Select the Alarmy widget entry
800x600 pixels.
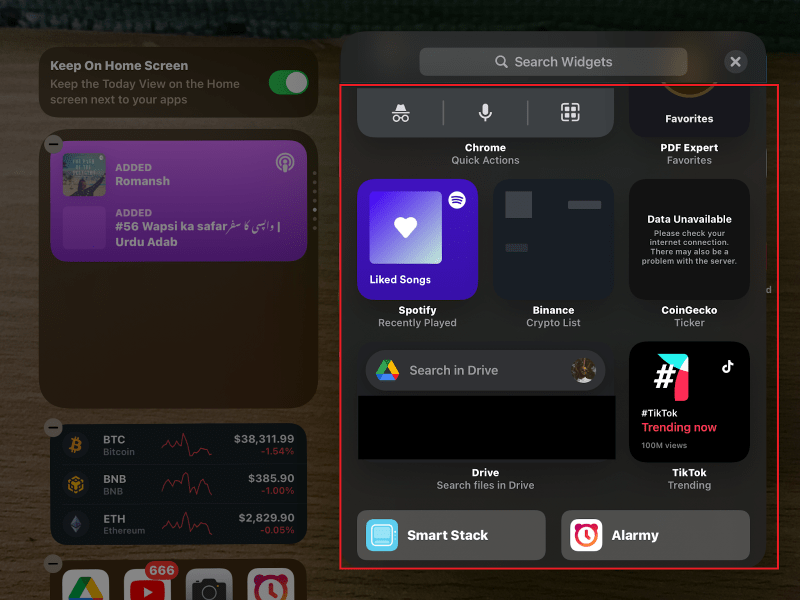(655, 535)
